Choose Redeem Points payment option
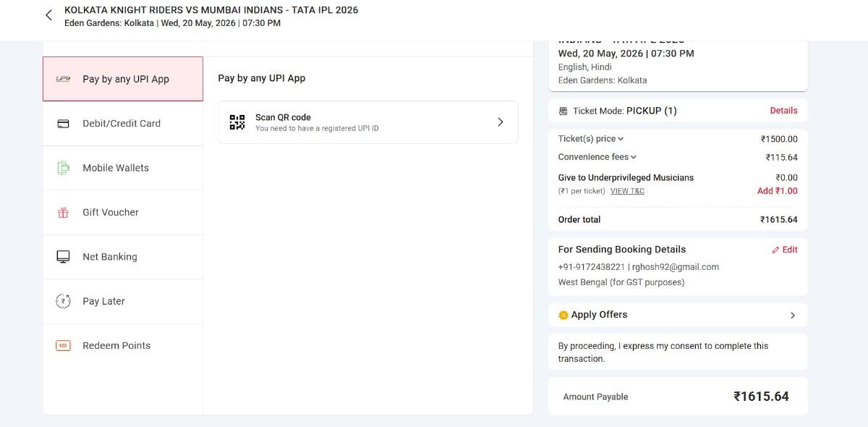Image resolution: width=868 pixels, height=427 pixels. point(123,346)
